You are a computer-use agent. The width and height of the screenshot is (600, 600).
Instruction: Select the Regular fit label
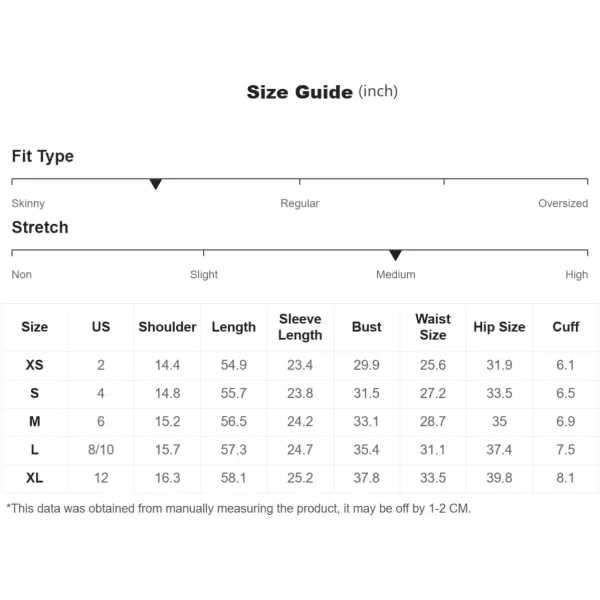[300, 203]
